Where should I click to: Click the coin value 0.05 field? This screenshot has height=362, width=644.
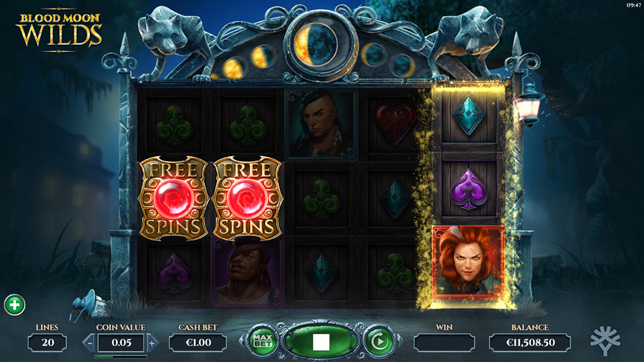point(121,343)
